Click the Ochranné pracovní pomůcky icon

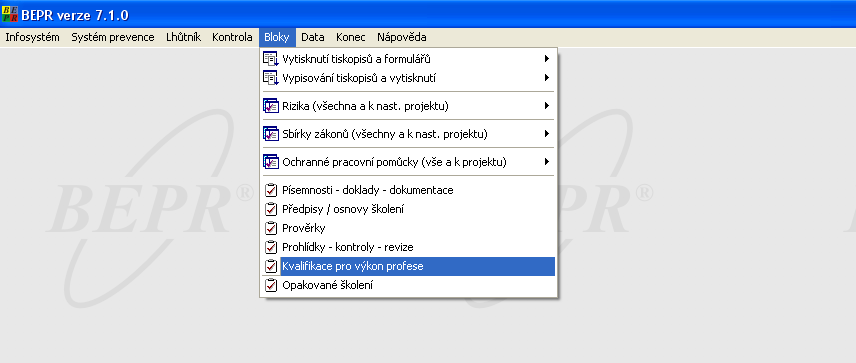coord(271,162)
